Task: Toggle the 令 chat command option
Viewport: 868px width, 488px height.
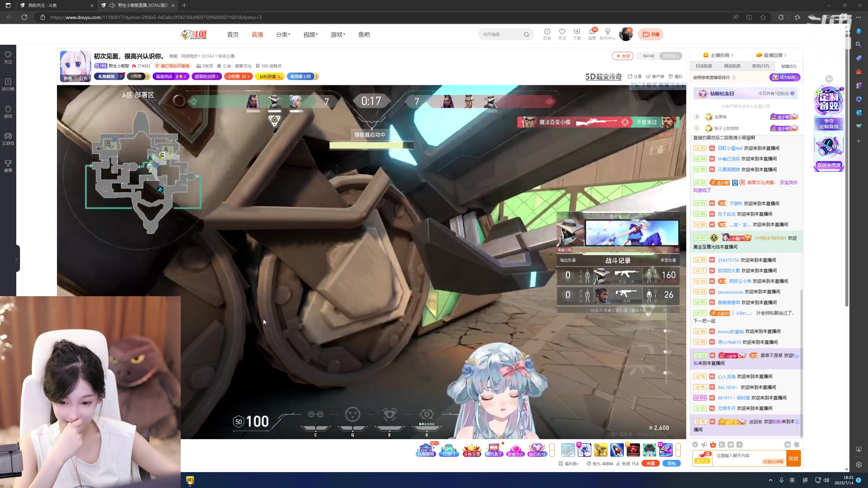Action: (740, 444)
